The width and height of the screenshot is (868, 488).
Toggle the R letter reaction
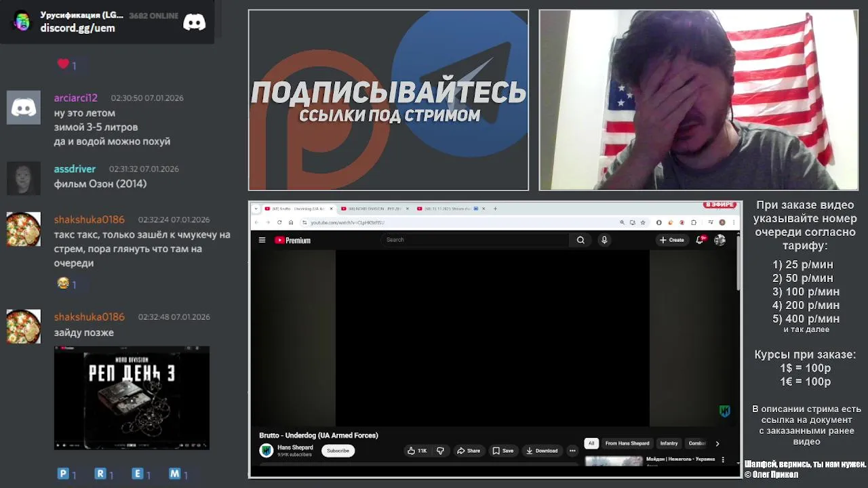click(x=103, y=474)
